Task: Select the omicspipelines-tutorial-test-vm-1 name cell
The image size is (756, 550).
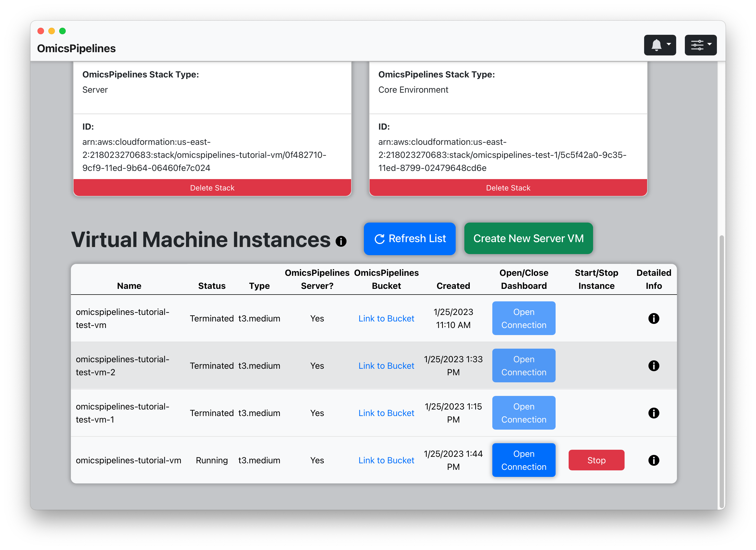Action: (x=122, y=413)
